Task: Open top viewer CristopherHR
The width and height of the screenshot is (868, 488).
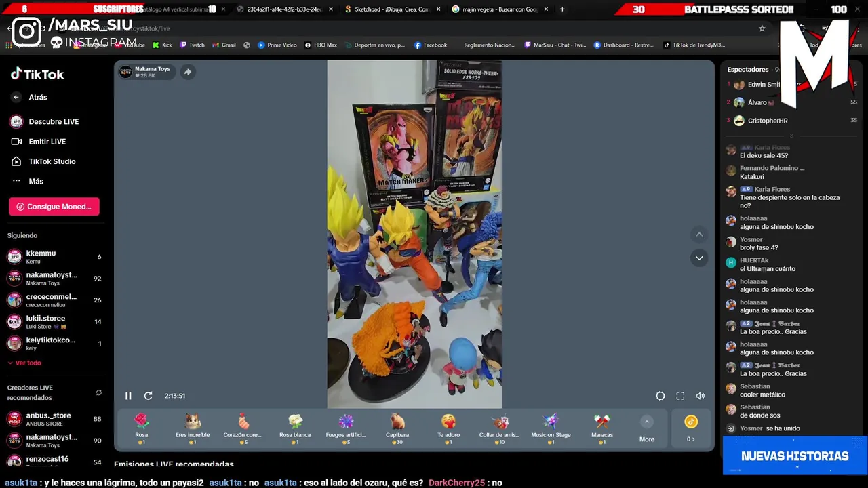Action: tap(767, 121)
